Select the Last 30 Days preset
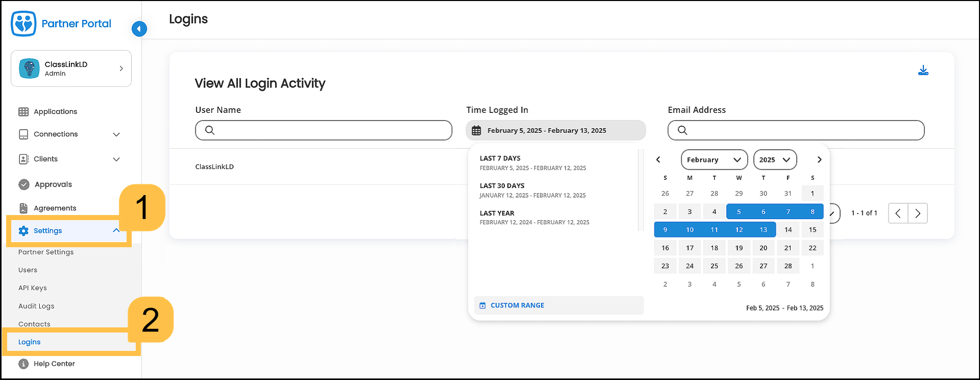Viewport: 980px width, 380px height. (532, 191)
